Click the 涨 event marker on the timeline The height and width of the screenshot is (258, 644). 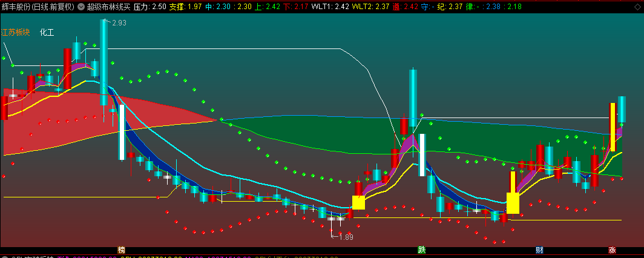pyautogui.click(x=613, y=250)
